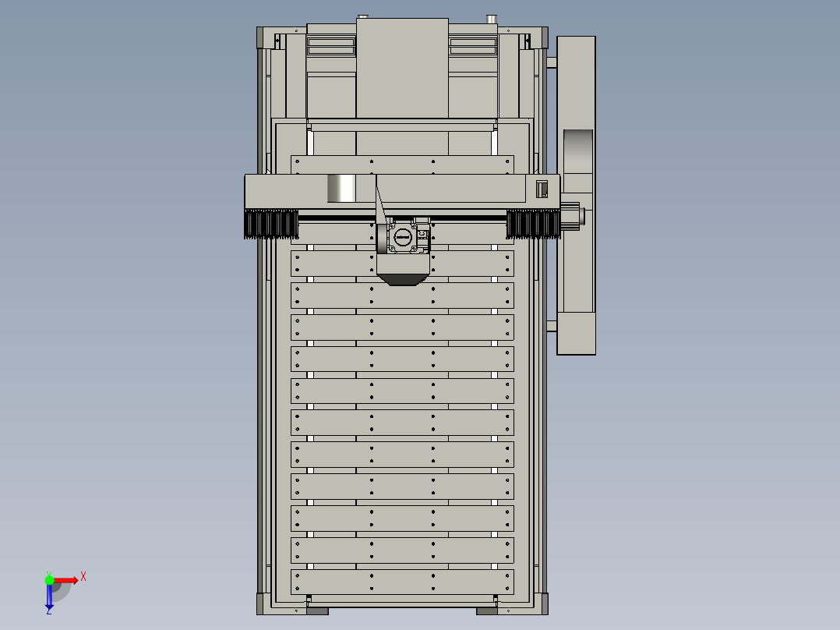Click the blue Z axis arrow of the triad
The width and height of the screenshot is (840, 630).
[49, 596]
